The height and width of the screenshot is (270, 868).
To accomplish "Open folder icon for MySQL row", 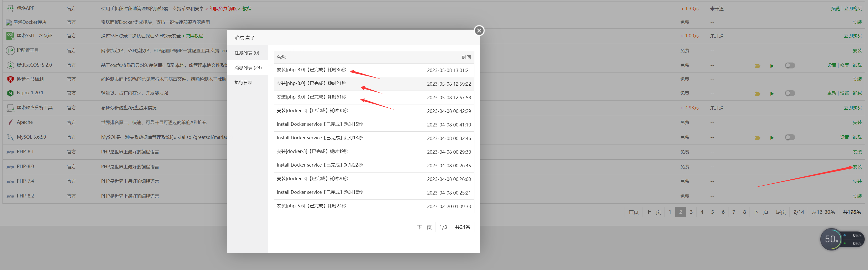I will click(757, 138).
